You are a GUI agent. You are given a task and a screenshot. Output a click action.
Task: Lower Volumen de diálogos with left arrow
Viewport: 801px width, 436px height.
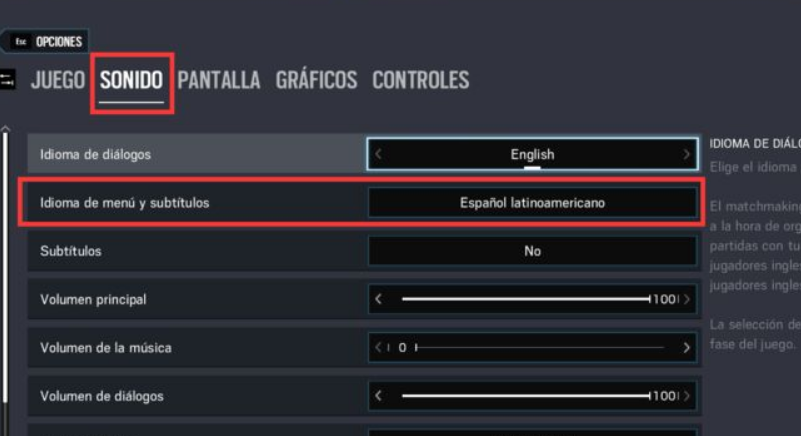379,396
